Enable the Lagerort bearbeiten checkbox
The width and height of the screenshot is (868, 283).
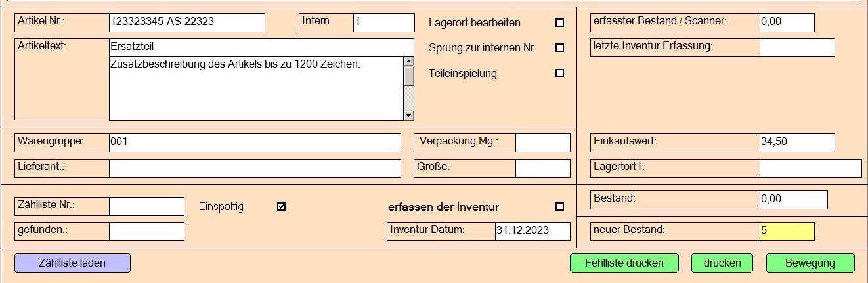point(559,23)
